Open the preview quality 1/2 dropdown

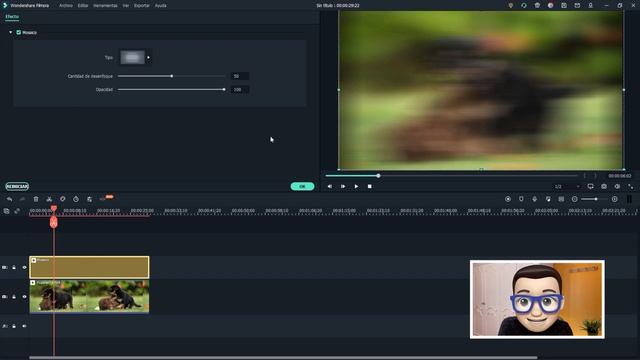coord(567,187)
